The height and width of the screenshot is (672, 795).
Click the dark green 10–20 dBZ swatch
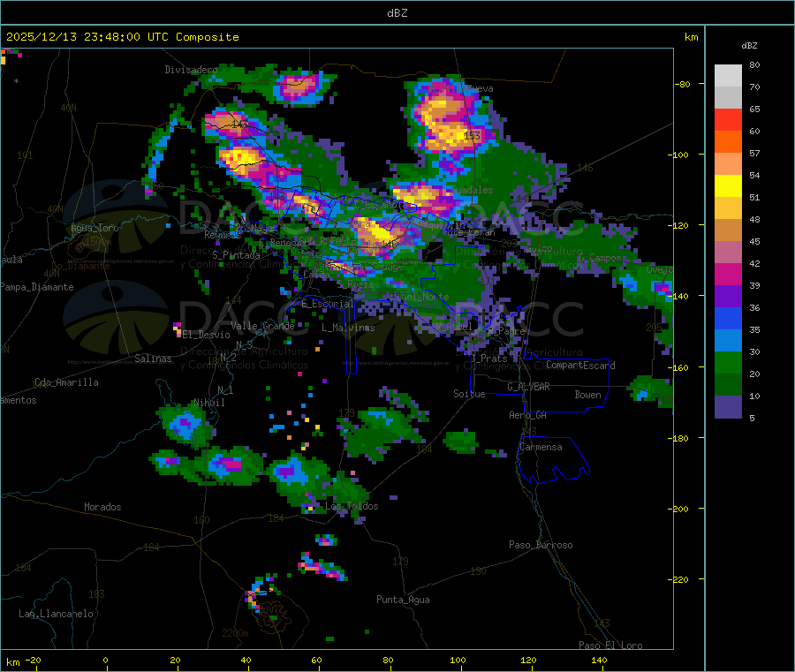pyautogui.click(x=728, y=385)
